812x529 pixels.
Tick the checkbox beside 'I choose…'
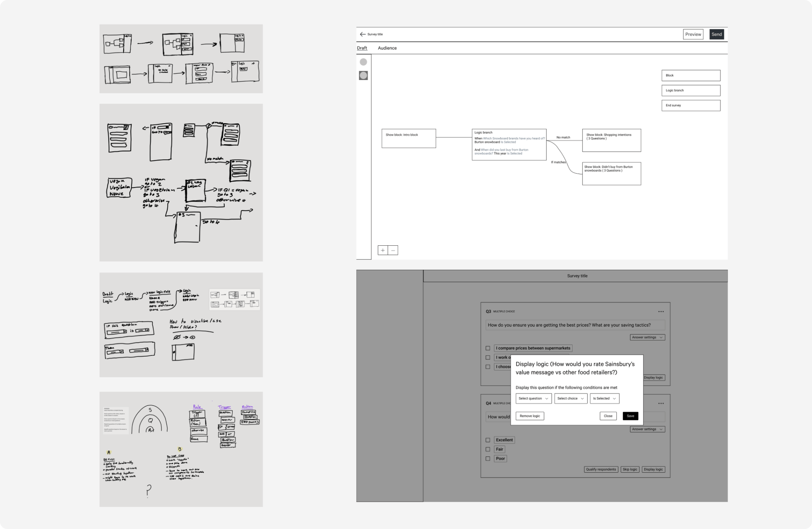[488, 367]
